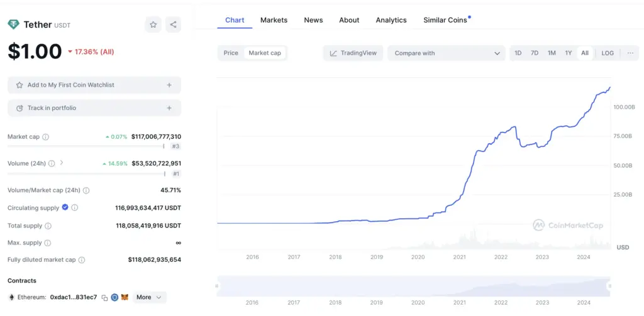
Task: Click the MetaMask fox icon
Action: pyautogui.click(x=125, y=297)
